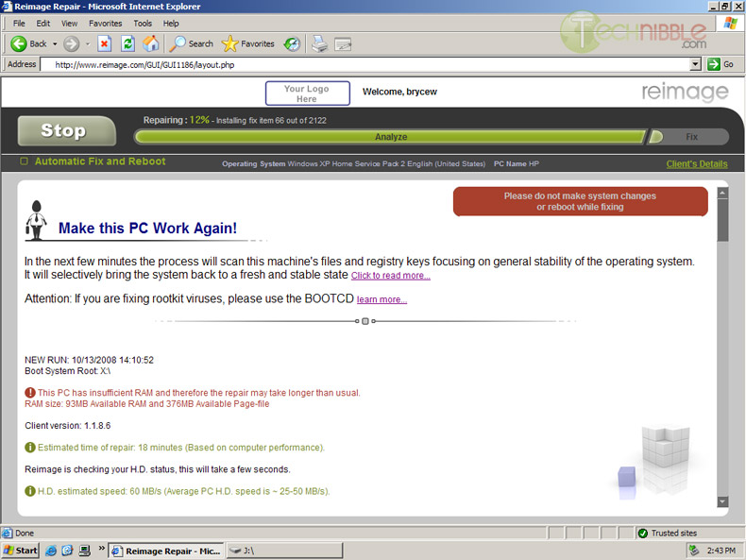Click the 'Welcome, brycew' text
This screenshot has width=746, height=560.
coord(399,92)
